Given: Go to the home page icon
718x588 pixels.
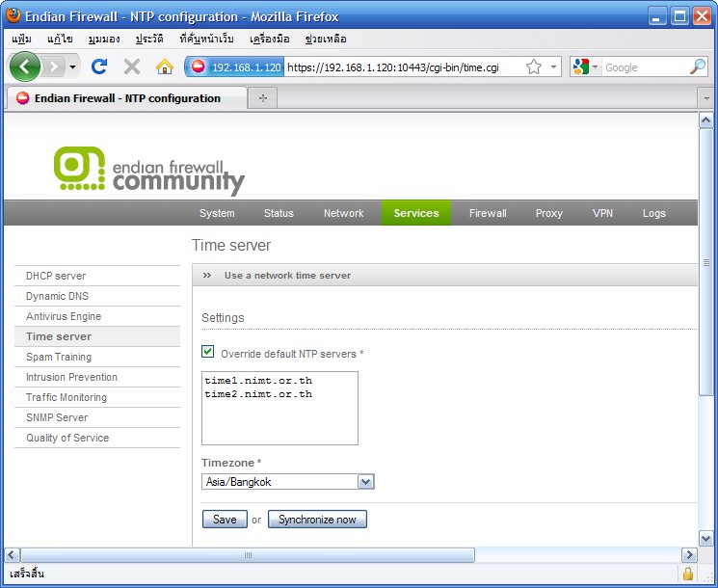Looking at the screenshot, I should click(x=165, y=67).
